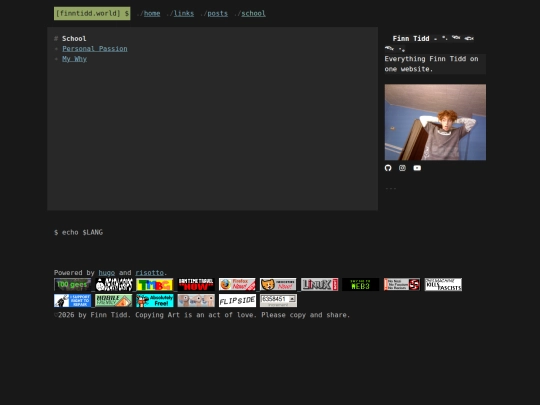Click the Death Grips badge
540x405 pixels.
pyautogui.click(x=114, y=284)
